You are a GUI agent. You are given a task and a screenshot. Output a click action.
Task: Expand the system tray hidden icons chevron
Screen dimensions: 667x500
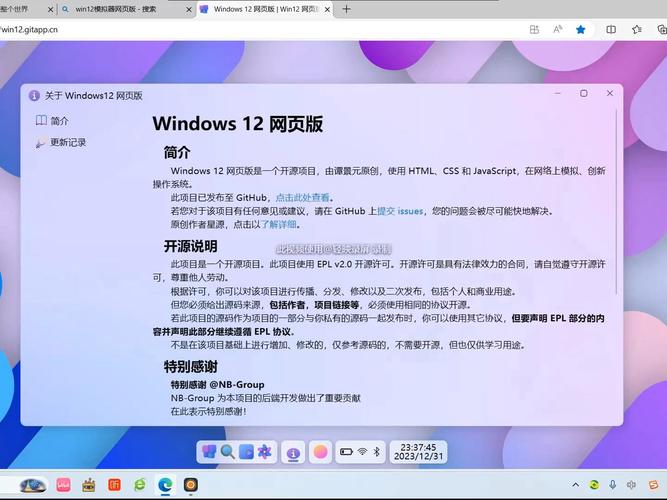click(576, 485)
